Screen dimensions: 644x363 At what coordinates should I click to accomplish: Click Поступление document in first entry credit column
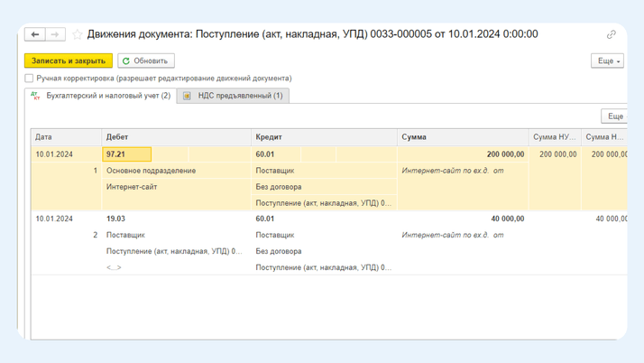point(323,203)
